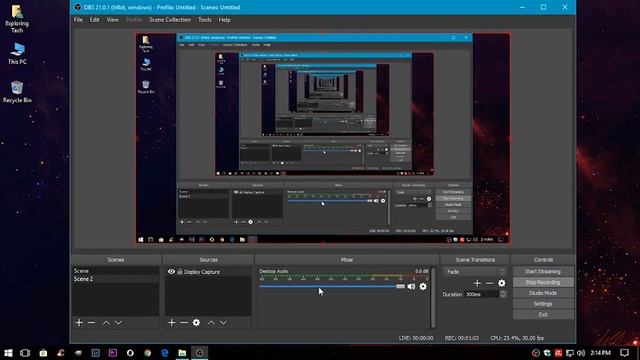Mute Desktop Audio with the speaker icon
The image size is (640, 360).
tap(411, 287)
